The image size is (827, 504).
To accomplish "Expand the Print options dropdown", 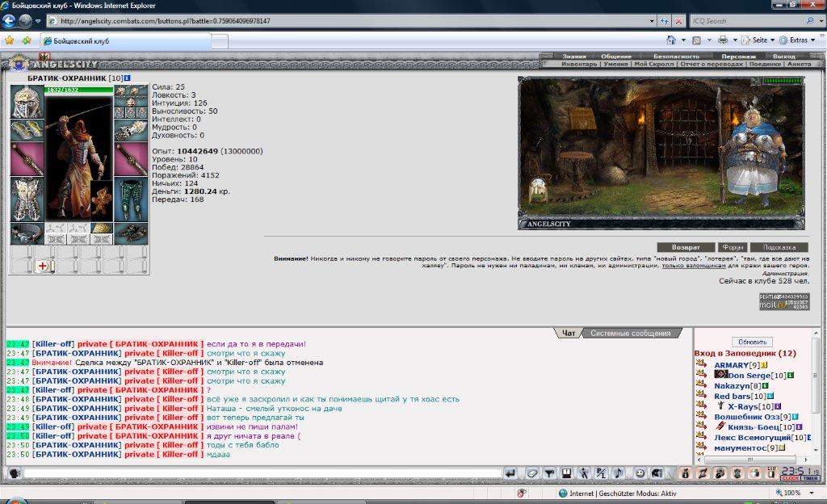I will (735, 40).
